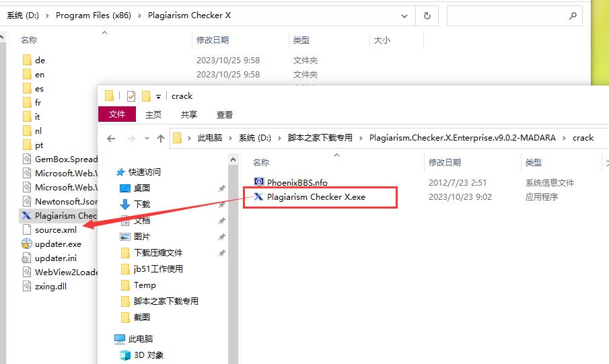
Task: Select the WebView2Loader dll icon
Action: point(27,272)
